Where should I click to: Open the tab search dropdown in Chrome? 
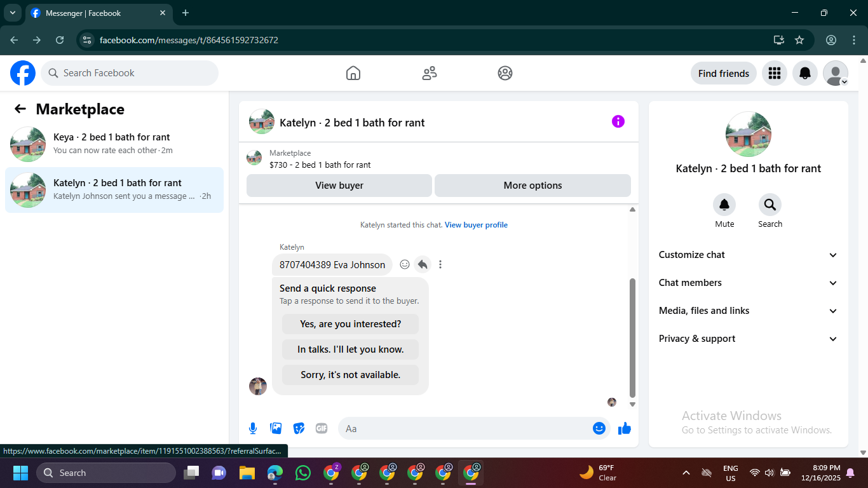point(12,13)
